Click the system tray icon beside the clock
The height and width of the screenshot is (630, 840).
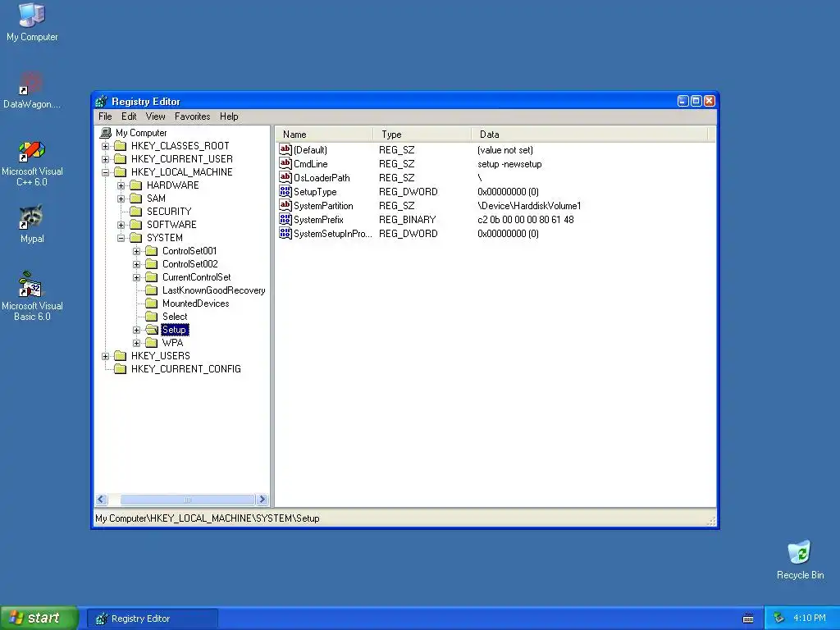tap(779, 619)
